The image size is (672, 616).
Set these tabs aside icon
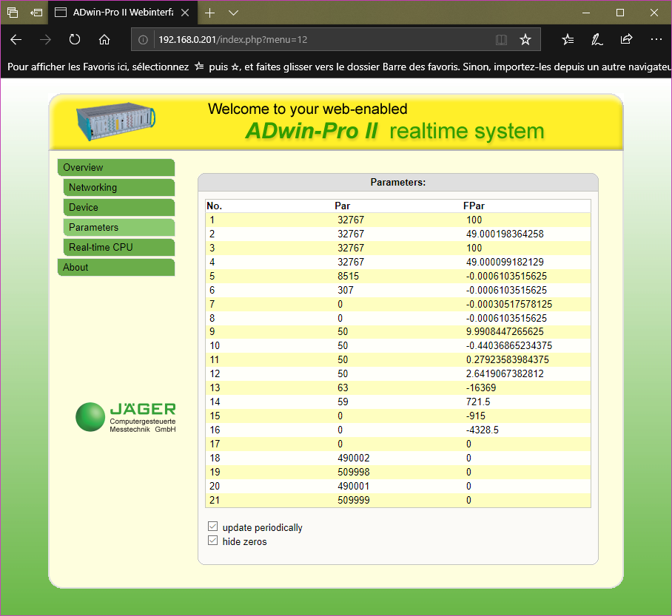tap(36, 13)
